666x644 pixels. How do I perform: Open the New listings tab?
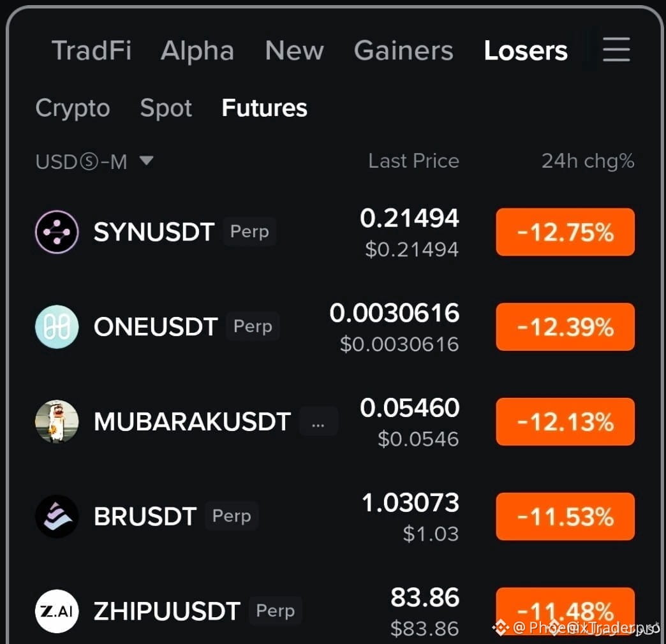point(294,50)
